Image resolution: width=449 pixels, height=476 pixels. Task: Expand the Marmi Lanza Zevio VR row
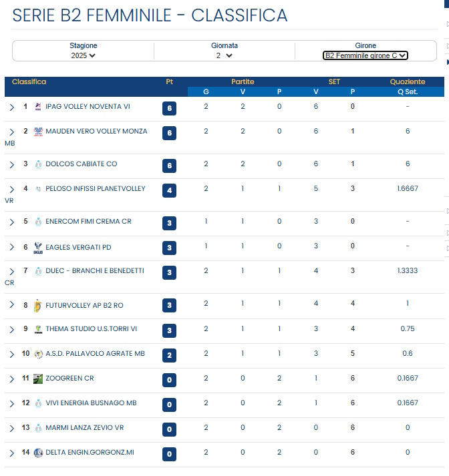[x=12, y=428]
